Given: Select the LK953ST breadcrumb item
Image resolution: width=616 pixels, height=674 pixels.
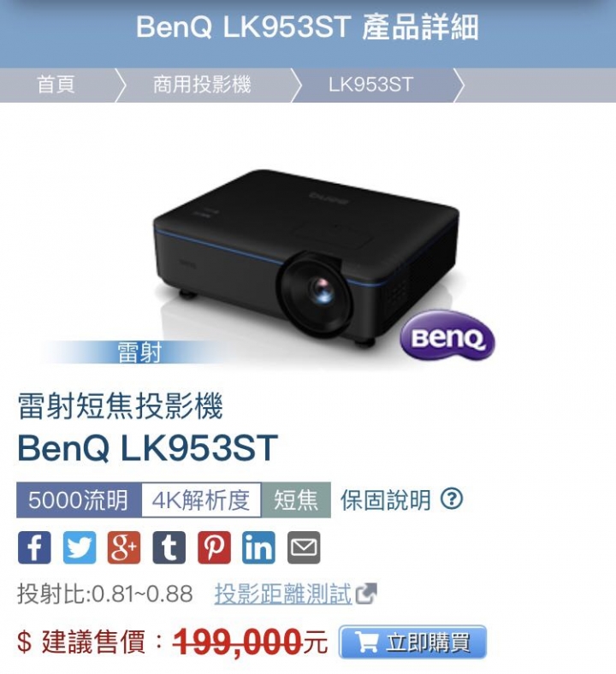Looking at the screenshot, I should click(371, 84).
